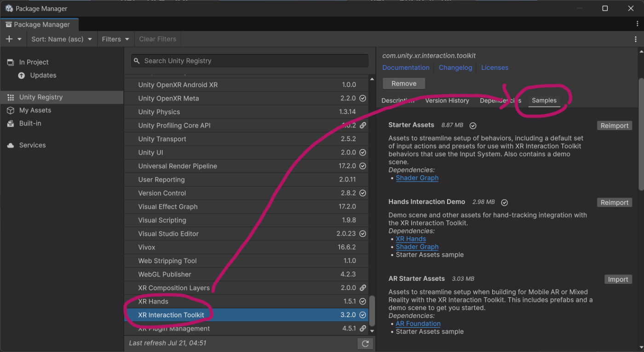The width and height of the screenshot is (644, 352).
Task: Select Unity Physics package
Action: tap(247, 112)
